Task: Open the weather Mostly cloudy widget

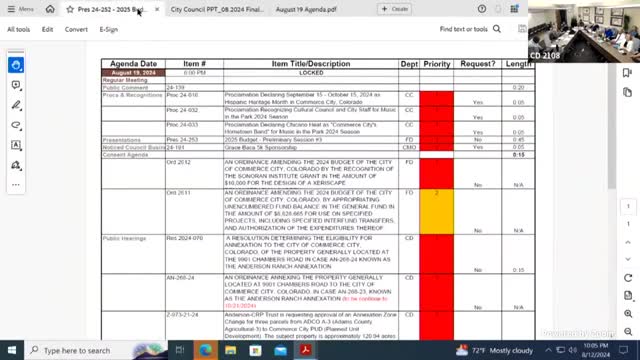Action: (x=494, y=350)
